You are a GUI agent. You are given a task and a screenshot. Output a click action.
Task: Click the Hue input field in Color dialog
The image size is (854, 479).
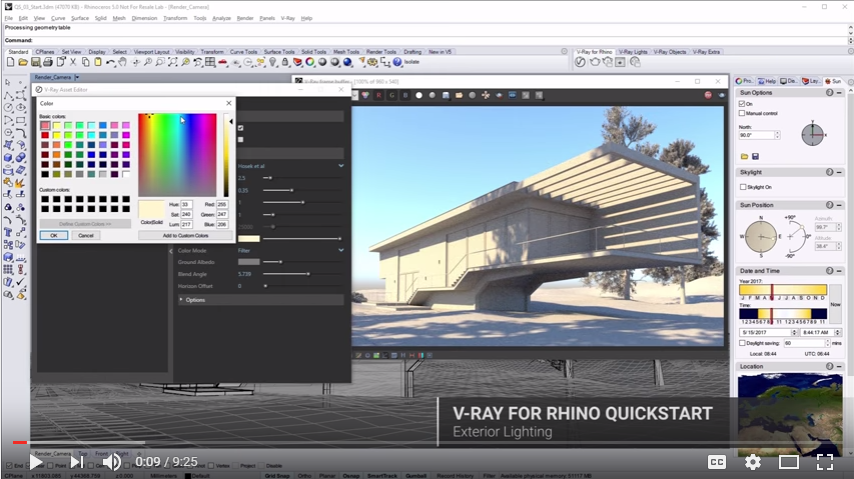tap(186, 204)
